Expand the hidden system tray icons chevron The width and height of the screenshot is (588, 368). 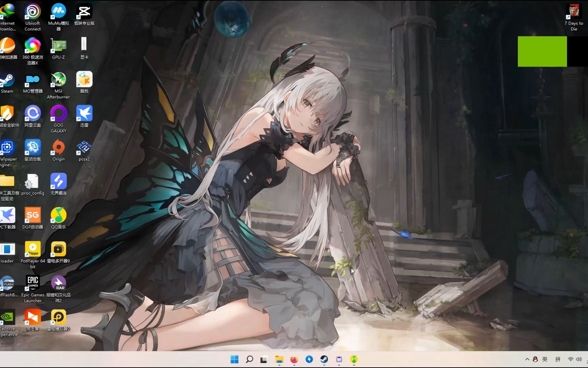527,359
